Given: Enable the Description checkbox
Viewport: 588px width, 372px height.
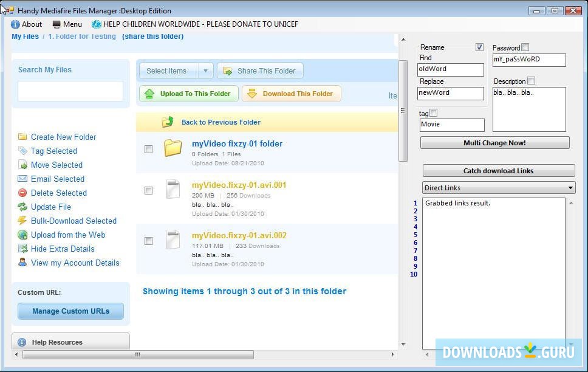Looking at the screenshot, I should click(x=531, y=81).
